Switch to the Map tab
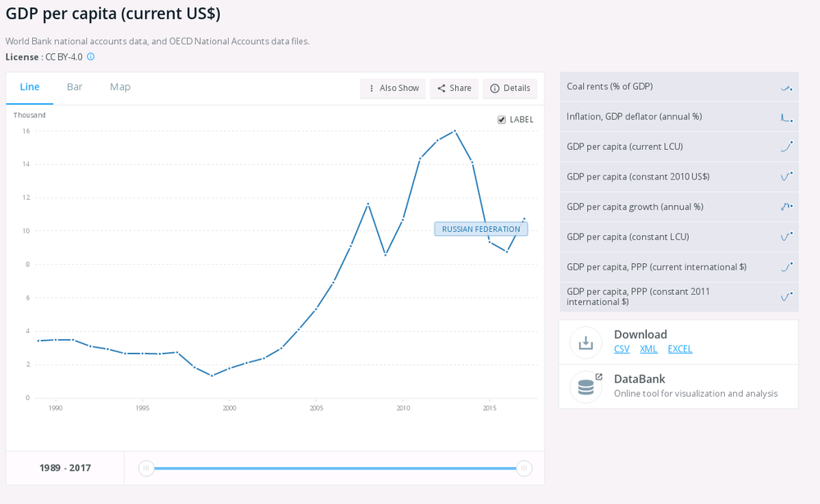The width and height of the screenshot is (820, 504). 120,87
